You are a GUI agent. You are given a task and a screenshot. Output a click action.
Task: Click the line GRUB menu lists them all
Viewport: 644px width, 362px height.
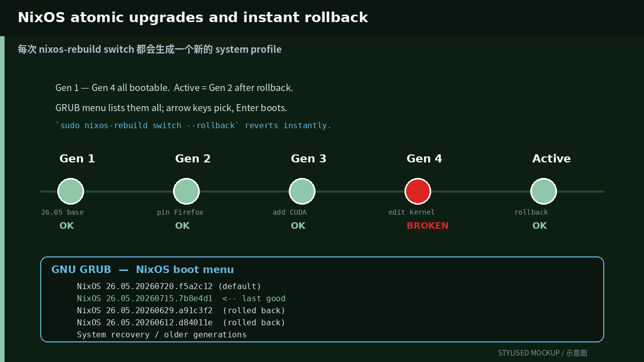tap(171, 108)
